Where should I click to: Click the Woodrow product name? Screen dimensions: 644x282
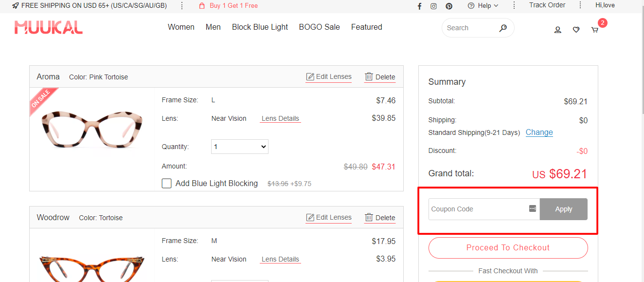coord(53,217)
